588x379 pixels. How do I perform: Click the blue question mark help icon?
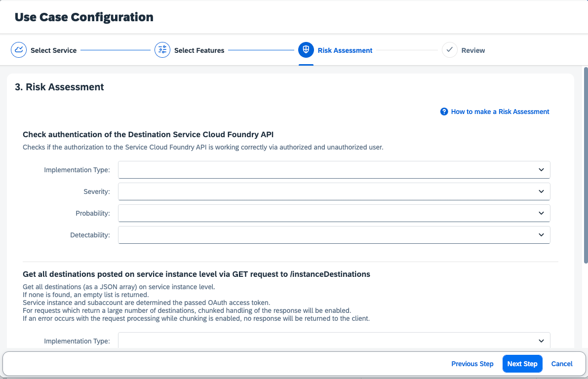443,112
